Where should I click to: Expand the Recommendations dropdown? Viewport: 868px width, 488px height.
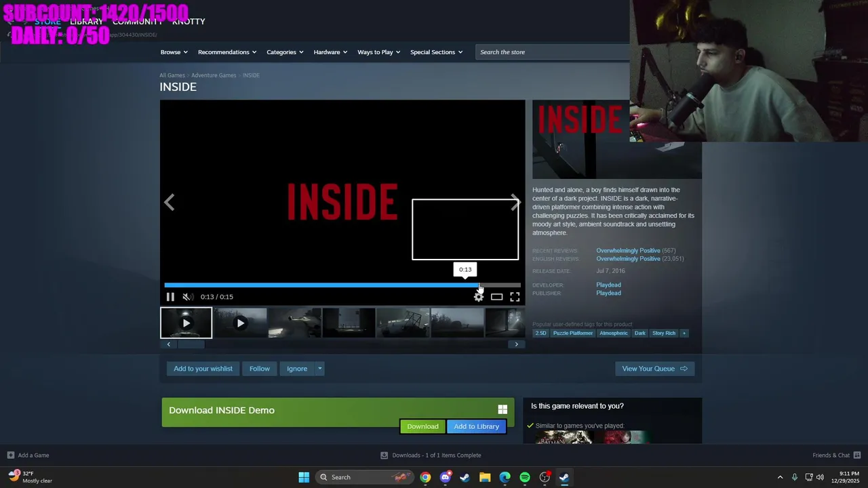click(227, 52)
